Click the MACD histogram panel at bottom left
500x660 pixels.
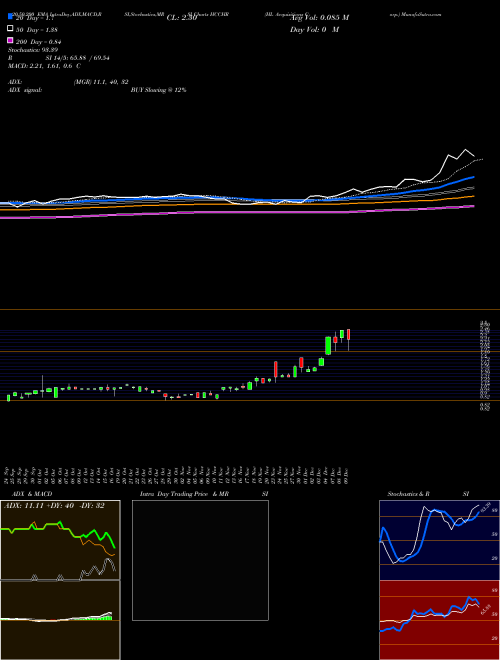60,620
